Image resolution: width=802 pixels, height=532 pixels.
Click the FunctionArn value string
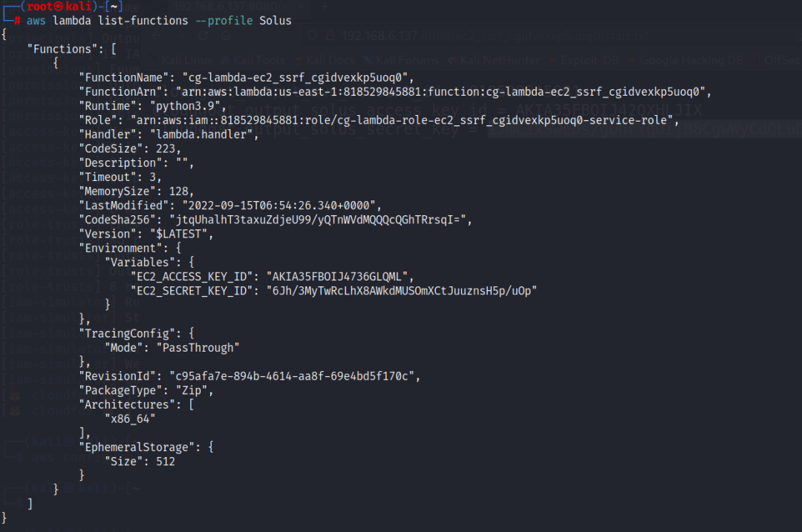click(444, 92)
